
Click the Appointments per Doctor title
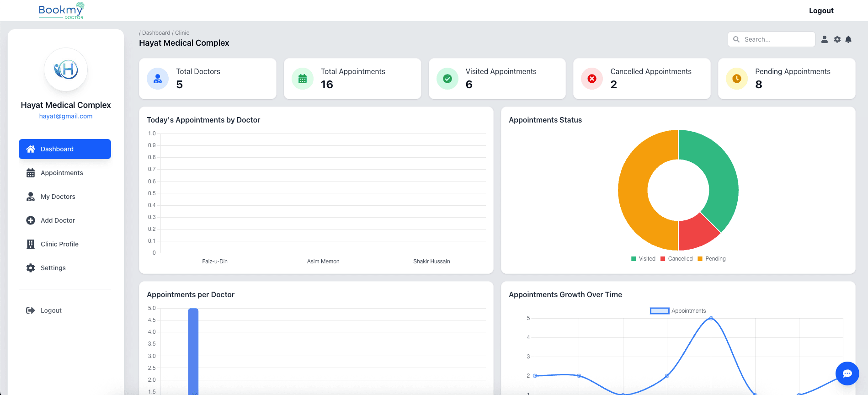(191, 294)
